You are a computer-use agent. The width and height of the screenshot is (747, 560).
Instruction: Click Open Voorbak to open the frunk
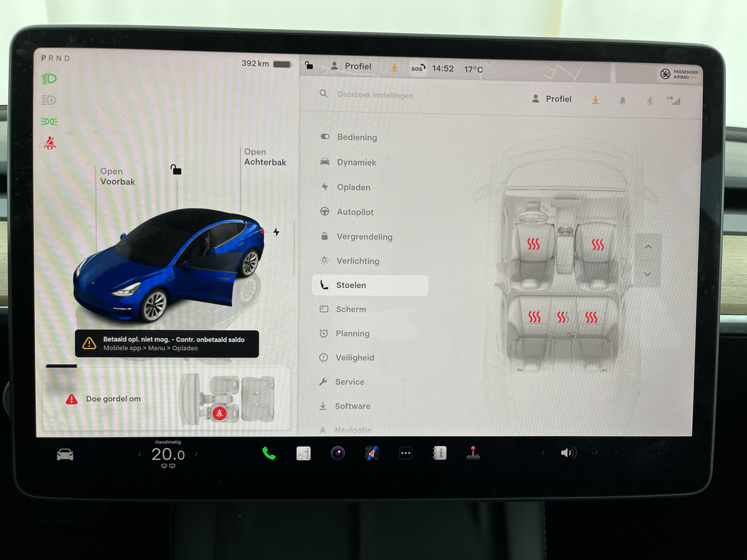[x=117, y=177]
